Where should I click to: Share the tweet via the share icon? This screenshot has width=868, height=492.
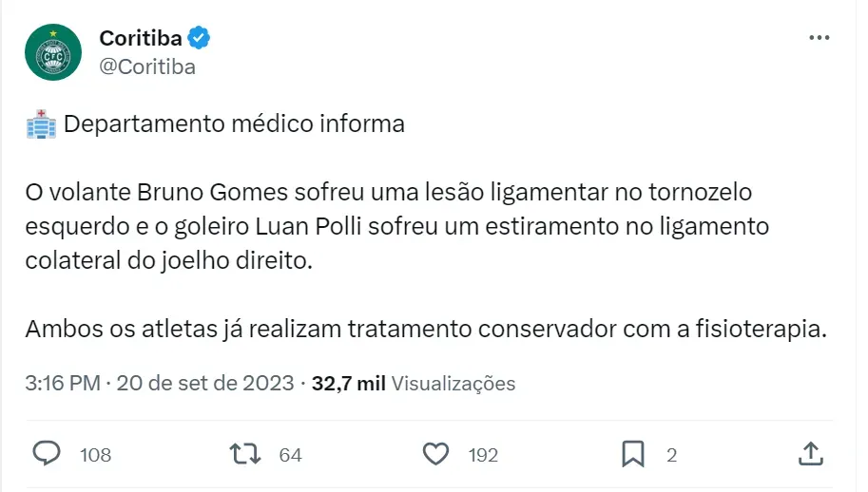pyautogui.click(x=811, y=454)
